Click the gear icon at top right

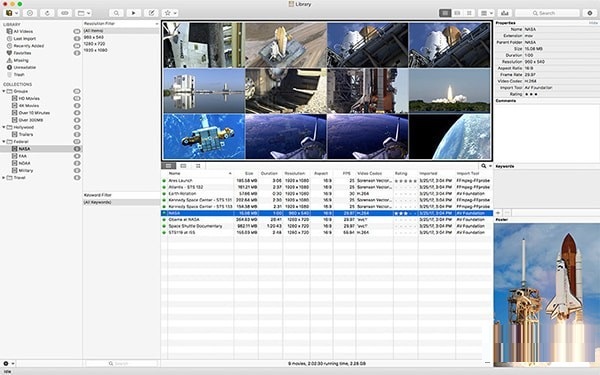tap(590, 13)
